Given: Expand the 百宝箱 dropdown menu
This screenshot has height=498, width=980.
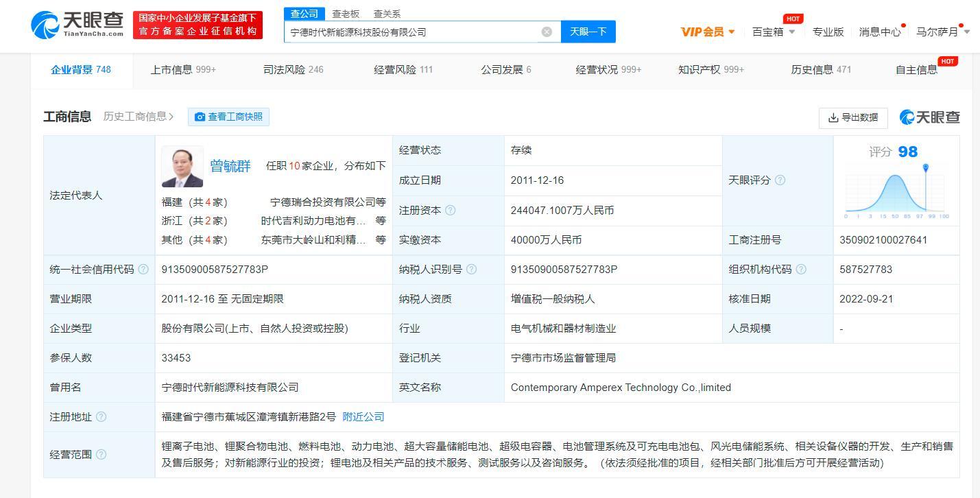Looking at the screenshot, I should [772, 32].
